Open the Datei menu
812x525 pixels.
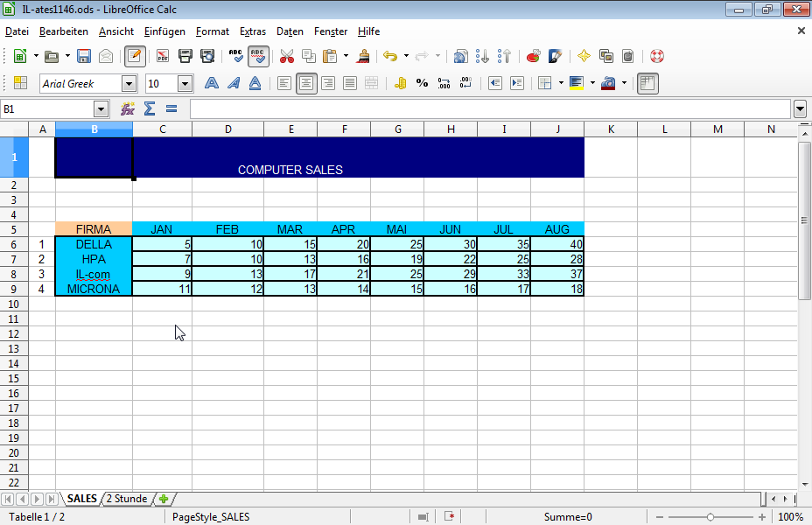pos(17,31)
